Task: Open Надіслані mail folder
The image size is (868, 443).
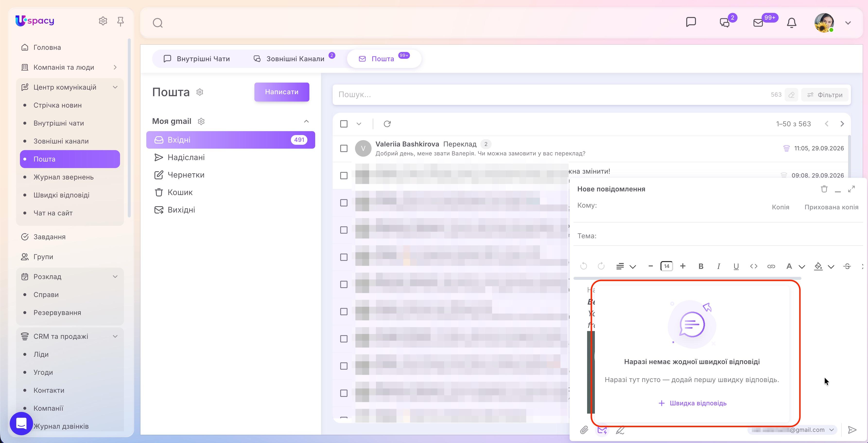Action: click(230, 157)
